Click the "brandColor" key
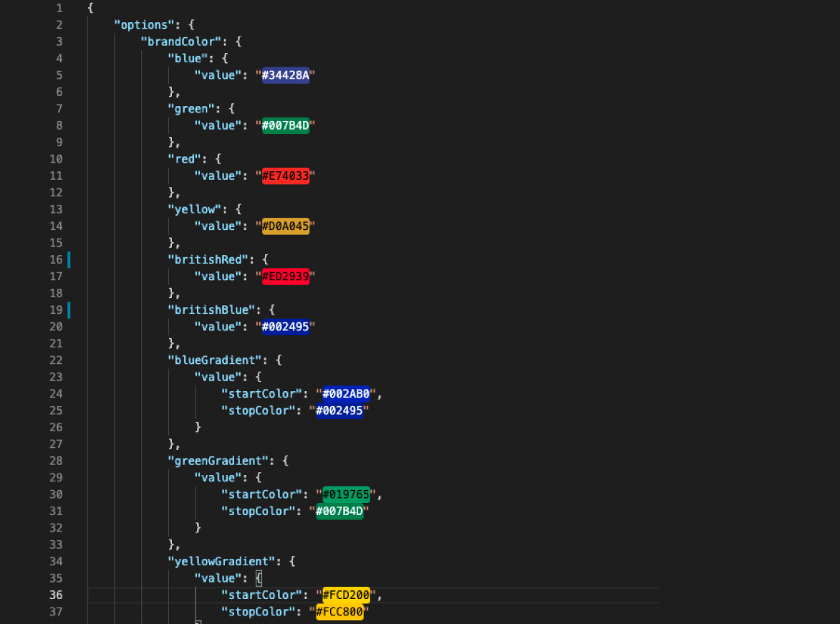This screenshot has width=840, height=624. pyautogui.click(x=181, y=42)
